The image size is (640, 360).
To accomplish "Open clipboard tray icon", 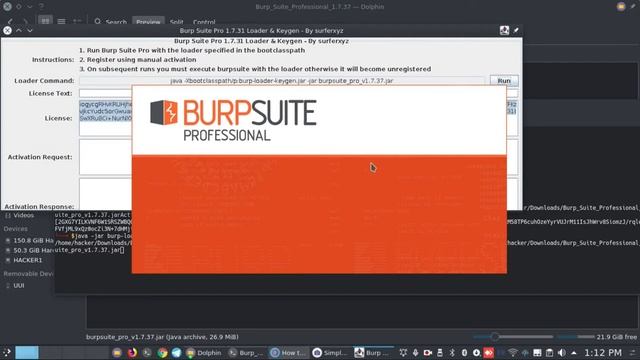I will [549, 352].
